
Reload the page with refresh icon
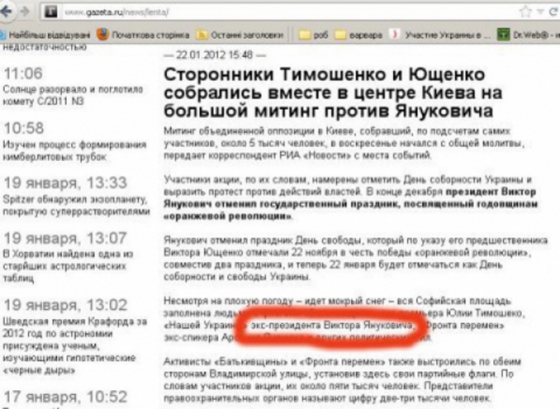coord(553,12)
